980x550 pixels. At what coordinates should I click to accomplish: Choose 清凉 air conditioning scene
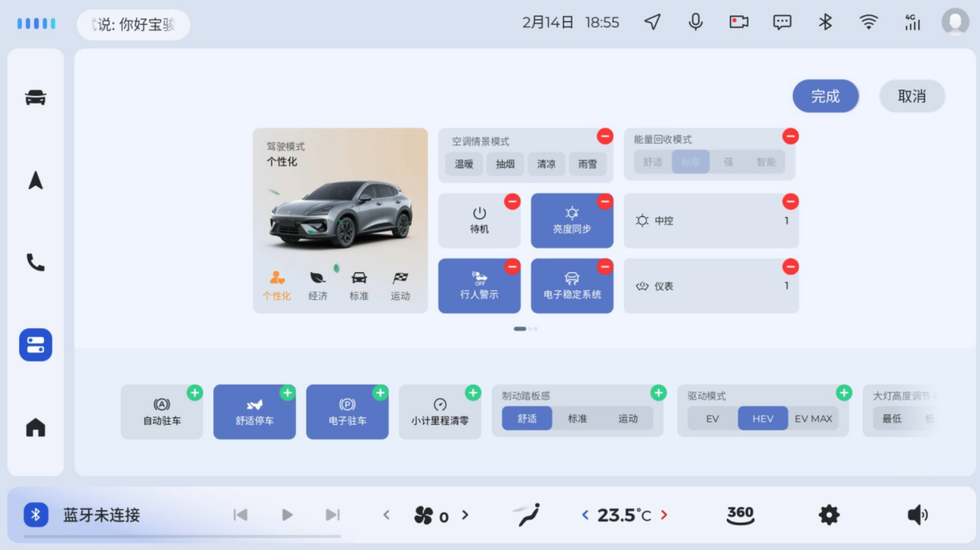click(x=547, y=164)
